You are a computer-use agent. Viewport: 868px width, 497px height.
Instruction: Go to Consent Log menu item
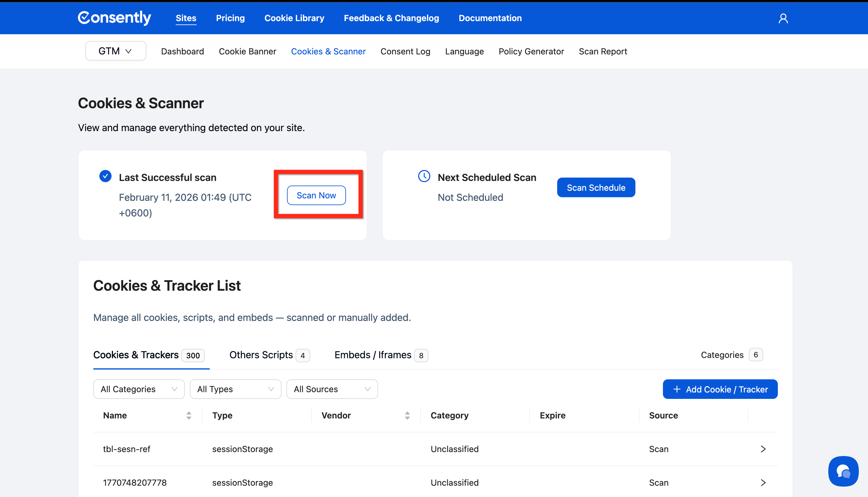coord(405,51)
